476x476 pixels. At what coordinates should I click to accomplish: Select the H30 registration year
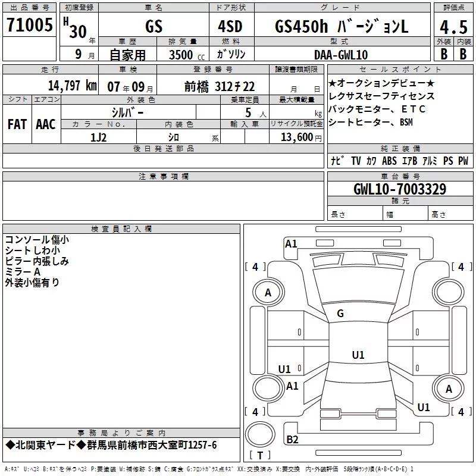(76, 28)
